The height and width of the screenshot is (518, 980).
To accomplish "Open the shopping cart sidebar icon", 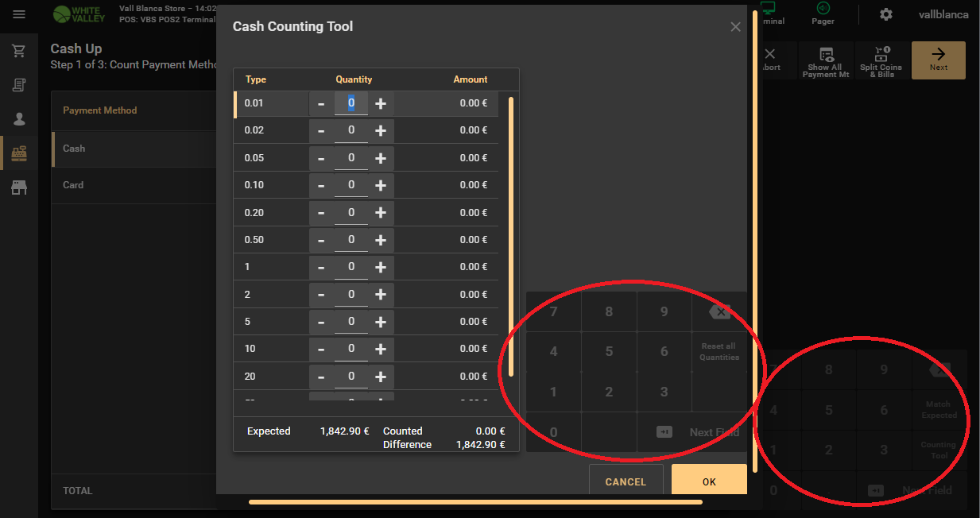I will (19, 51).
